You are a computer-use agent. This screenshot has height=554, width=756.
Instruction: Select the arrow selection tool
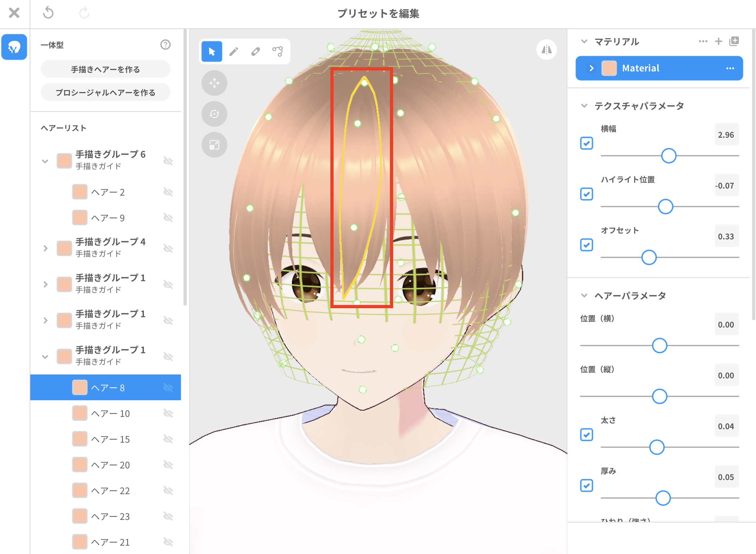(212, 51)
